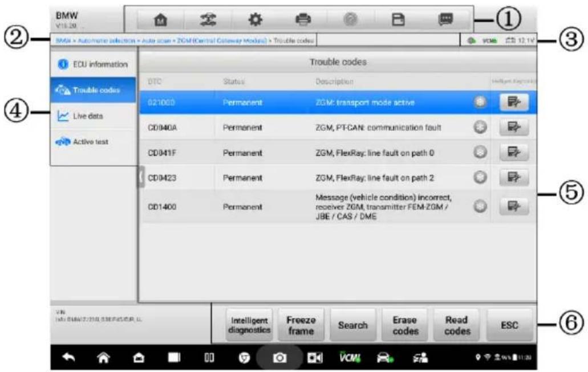Click 'Auto scan' in breadcrumb path
588x372 pixels.
click(156, 40)
